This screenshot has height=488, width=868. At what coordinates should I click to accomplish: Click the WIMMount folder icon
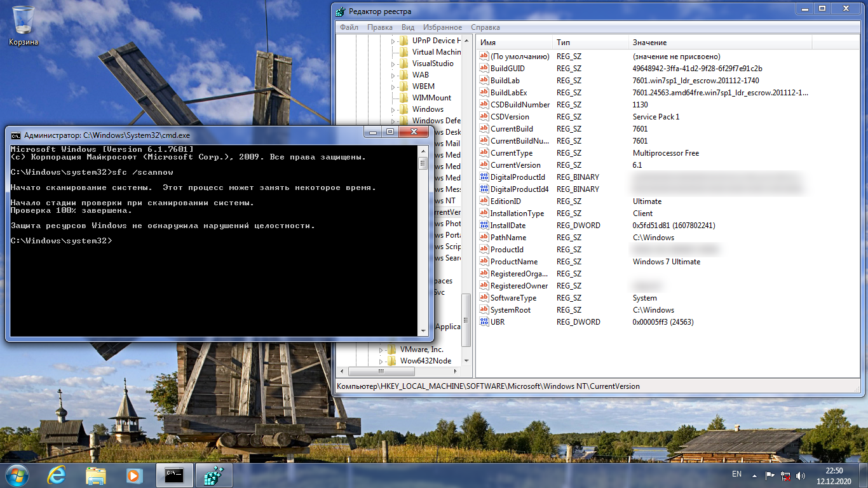point(403,98)
